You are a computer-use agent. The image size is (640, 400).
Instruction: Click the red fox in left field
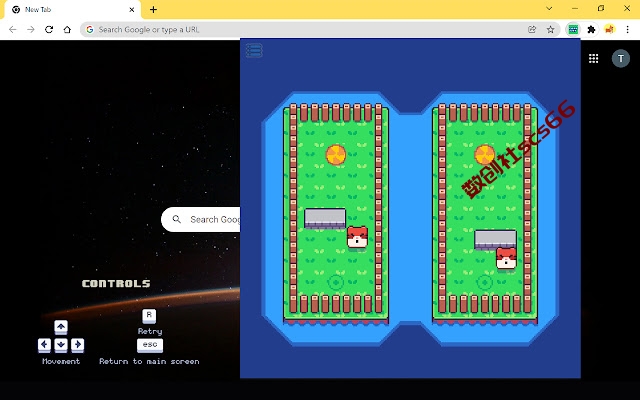[357, 237]
